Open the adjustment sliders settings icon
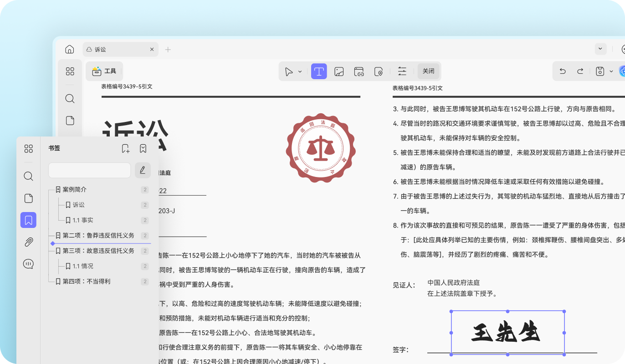This screenshot has width=625, height=364. 402,71
